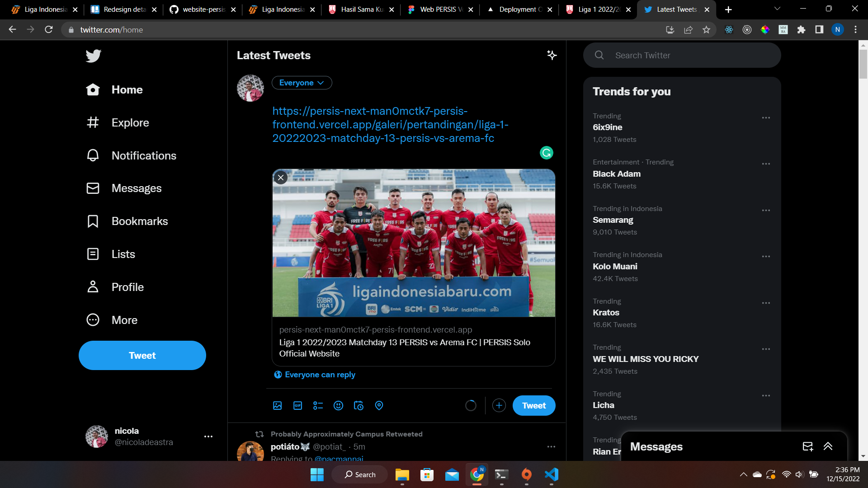The height and width of the screenshot is (488, 868).
Task: Click the sparkle top tweets icon
Action: pyautogui.click(x=552, y=55)
